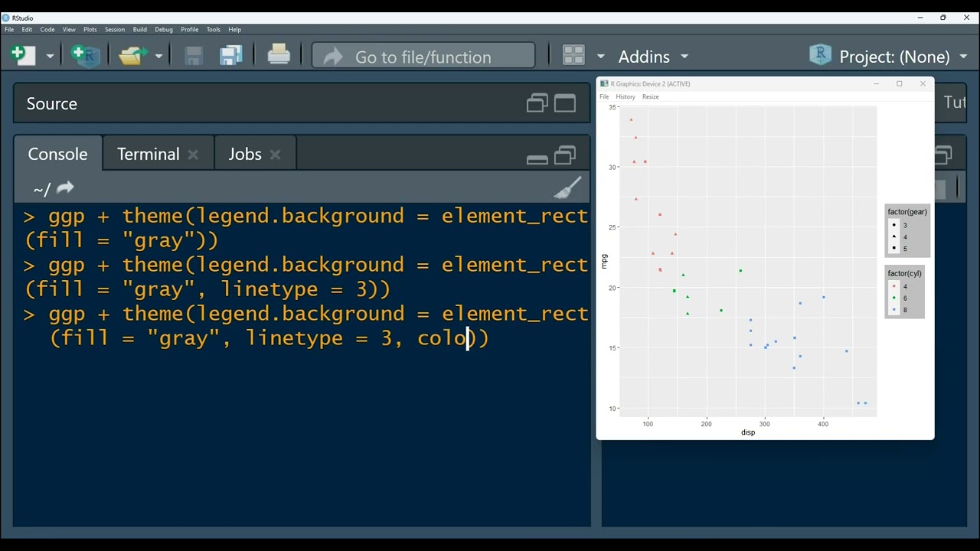Viewport: 980px width, 551px height.
Task: Focus the Go to file/function field
Action: [423, 56]
